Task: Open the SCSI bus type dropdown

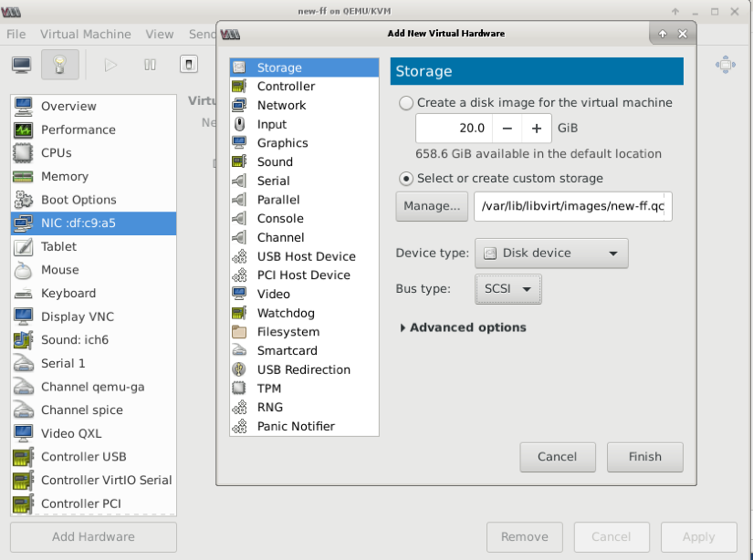Action: click(508, 289)
